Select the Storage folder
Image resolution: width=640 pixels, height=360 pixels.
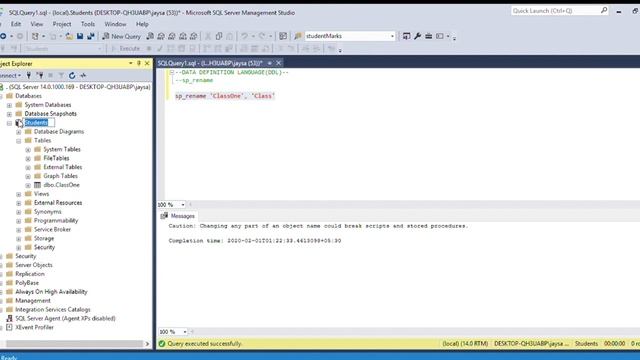[x=44, y=238]
